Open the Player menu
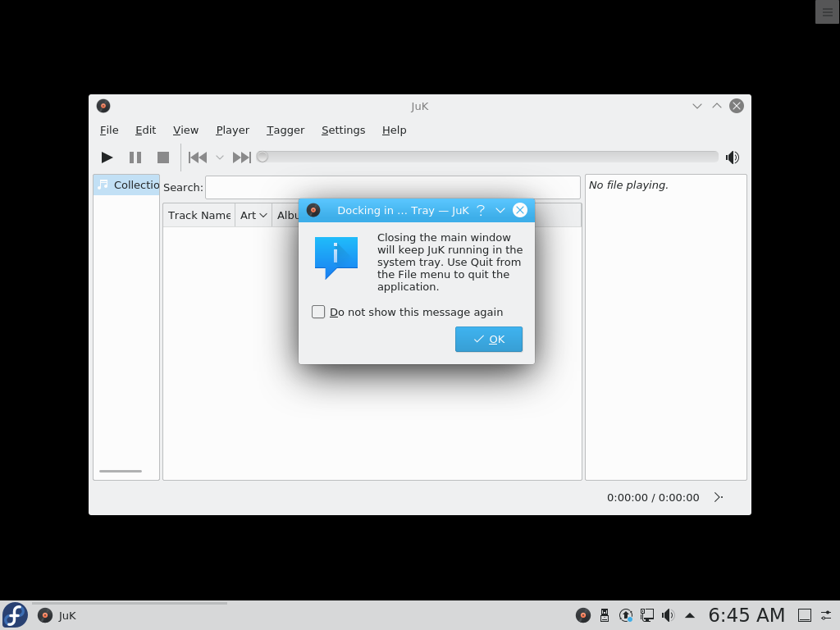 tap(232, 130)
